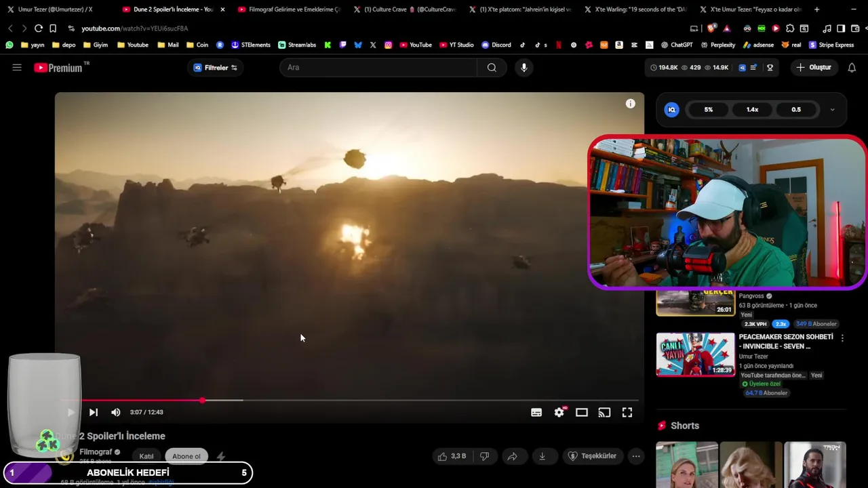Switch to theater mode
This screenshot has height=488, width=868.
(582, 412)
